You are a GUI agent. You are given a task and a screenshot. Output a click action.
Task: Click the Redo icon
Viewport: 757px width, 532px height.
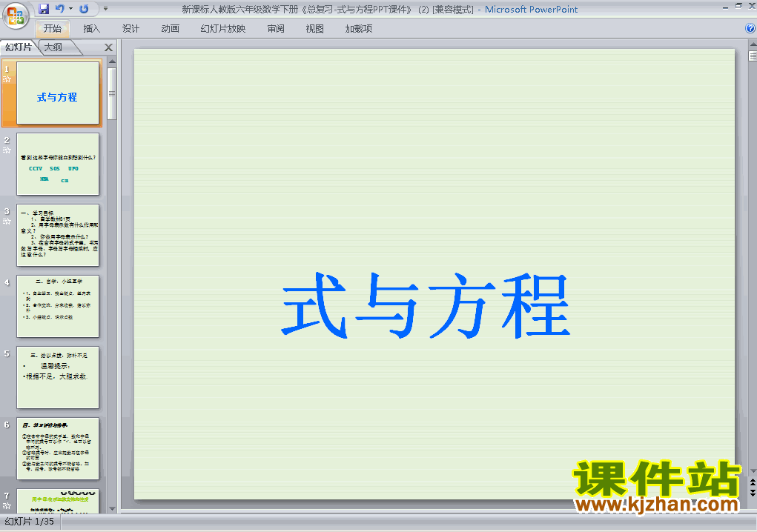(84, 9)
